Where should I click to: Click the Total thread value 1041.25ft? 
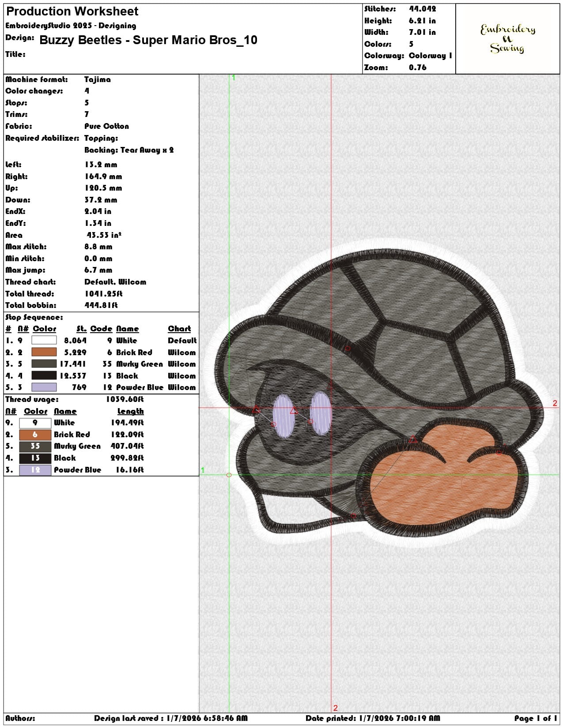[103, 294]
